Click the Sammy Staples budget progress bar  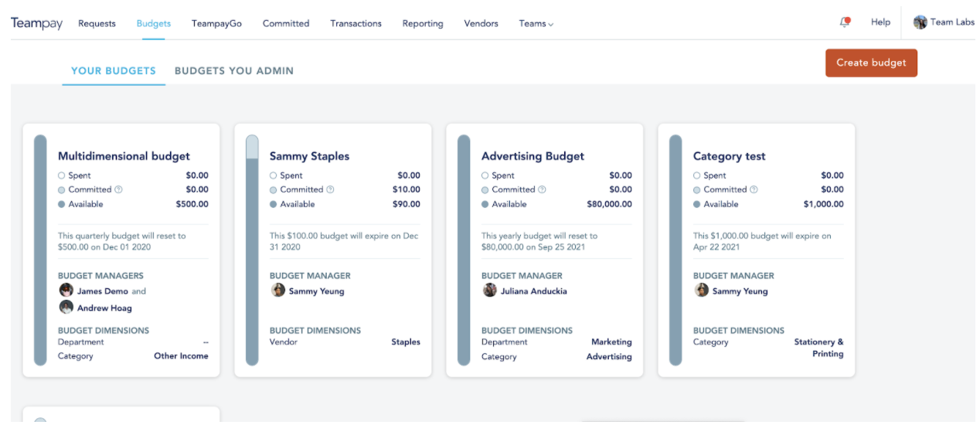point(252,250)
